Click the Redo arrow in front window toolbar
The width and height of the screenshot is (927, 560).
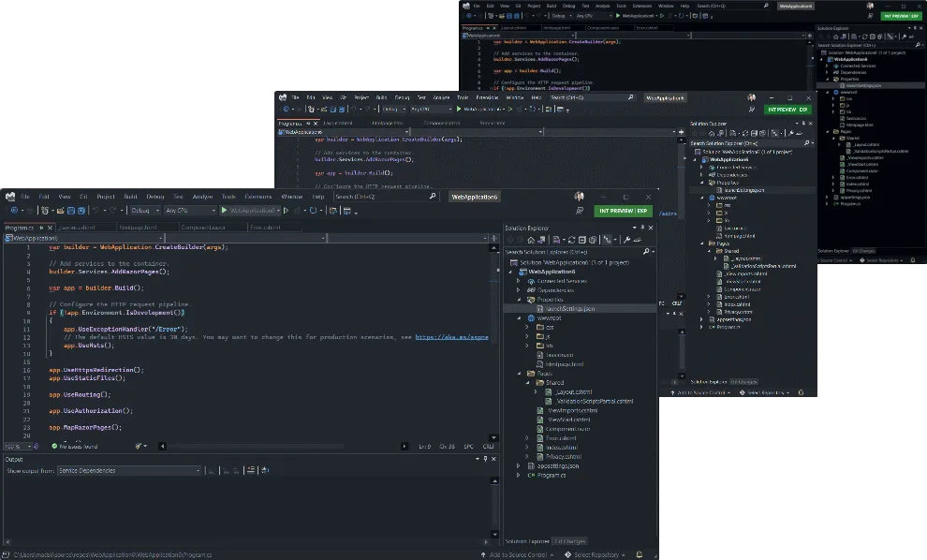tap(113, 211)
